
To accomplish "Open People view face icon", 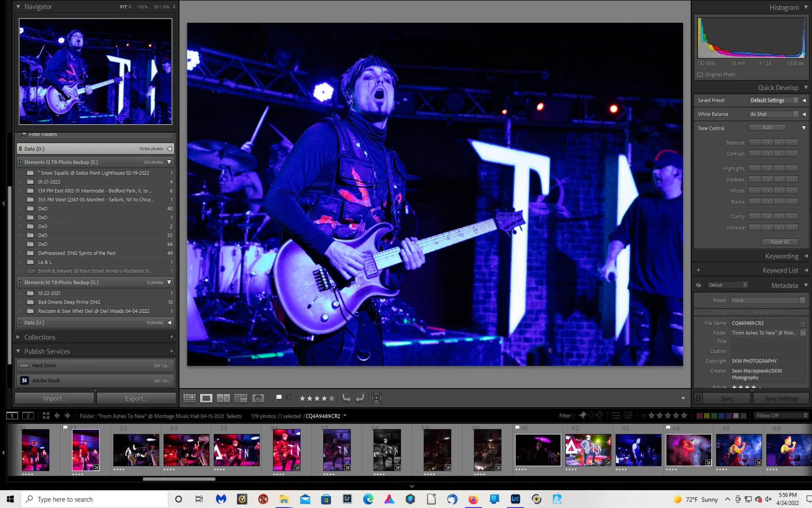I will [x=258, y=398].
